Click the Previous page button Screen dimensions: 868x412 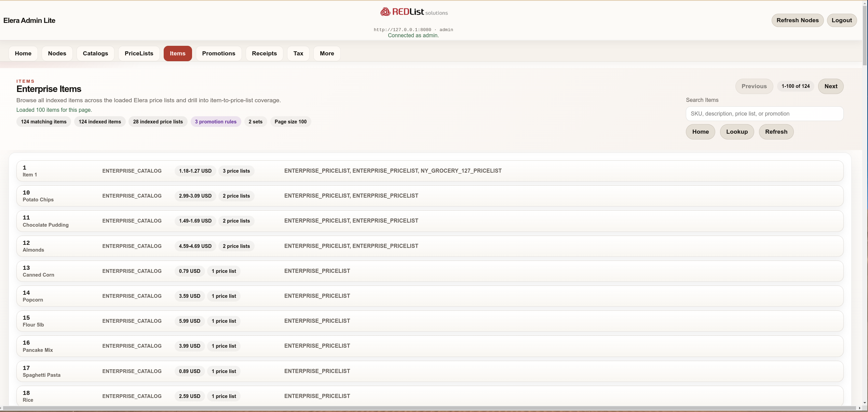click(754, 86)
